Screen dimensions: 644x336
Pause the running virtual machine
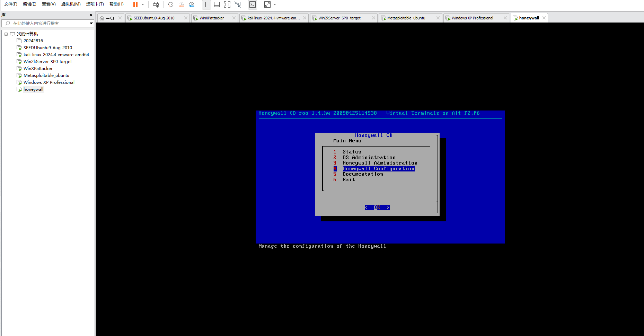click(x=135, y=5)
